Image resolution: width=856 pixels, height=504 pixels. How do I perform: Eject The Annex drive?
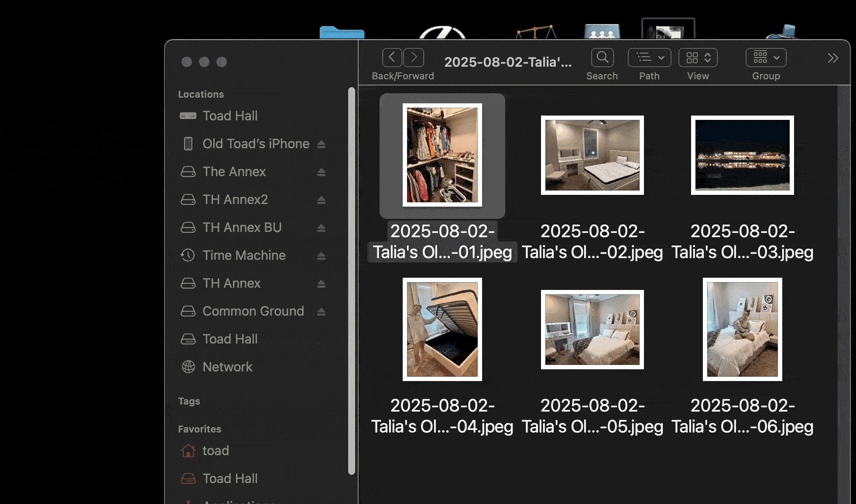pos(321,172)
